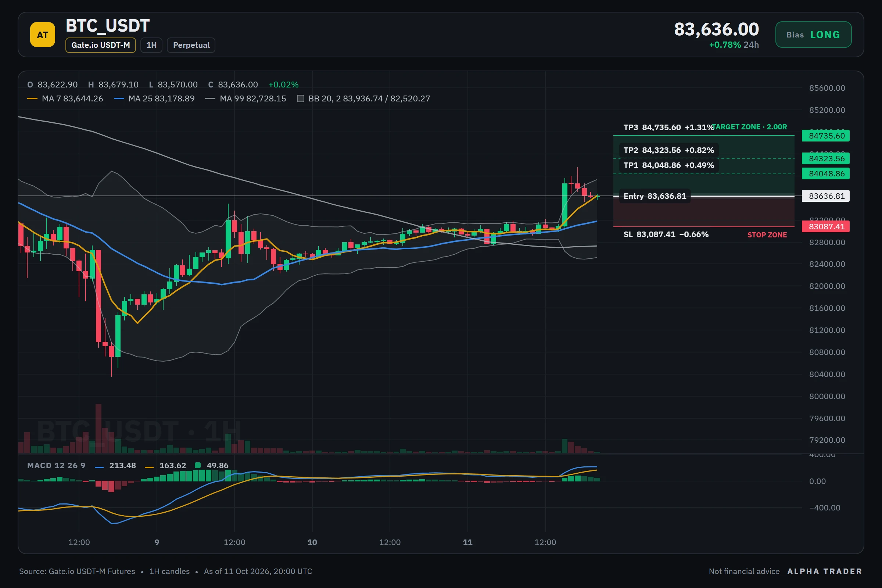The image size is (882, 588).
Task: Click the TP3 84,735.60 label
Action: tap(668, 127)
